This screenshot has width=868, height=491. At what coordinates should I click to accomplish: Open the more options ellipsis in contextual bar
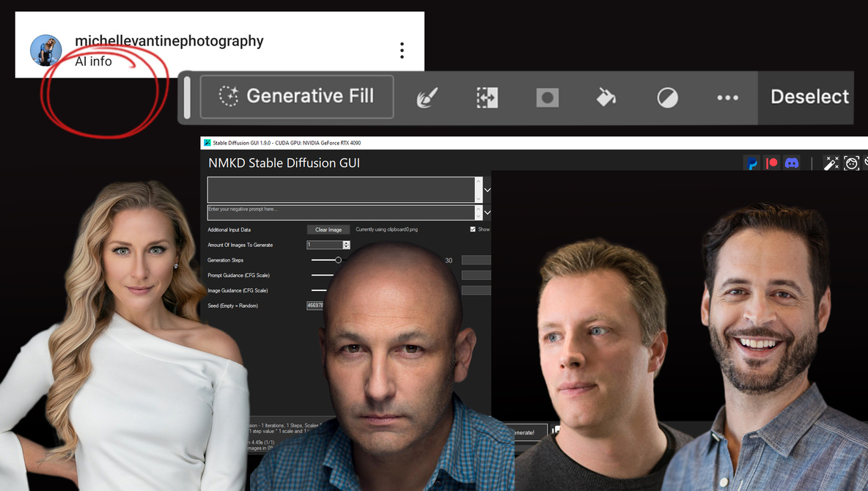click(727, 98)
